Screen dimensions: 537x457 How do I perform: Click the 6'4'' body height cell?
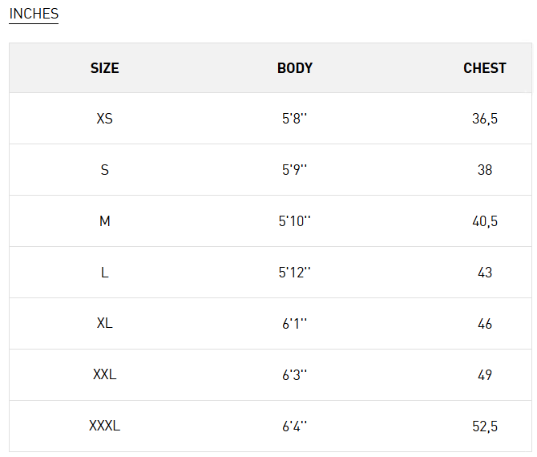295,426
